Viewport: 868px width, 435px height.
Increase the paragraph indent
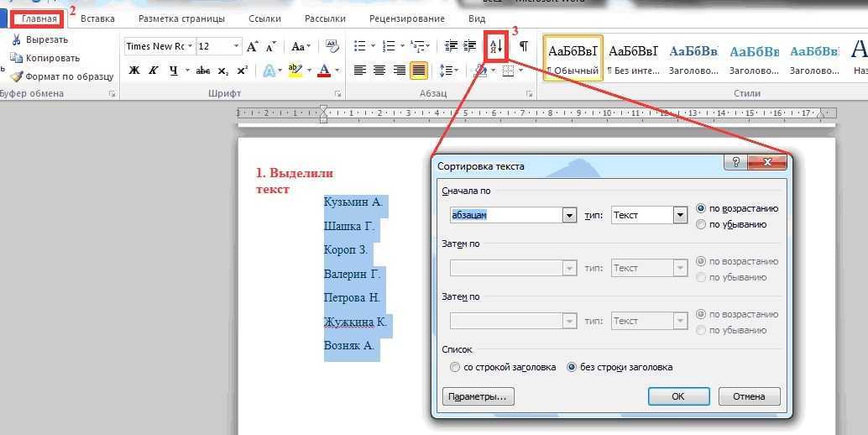tap(470, 46)
